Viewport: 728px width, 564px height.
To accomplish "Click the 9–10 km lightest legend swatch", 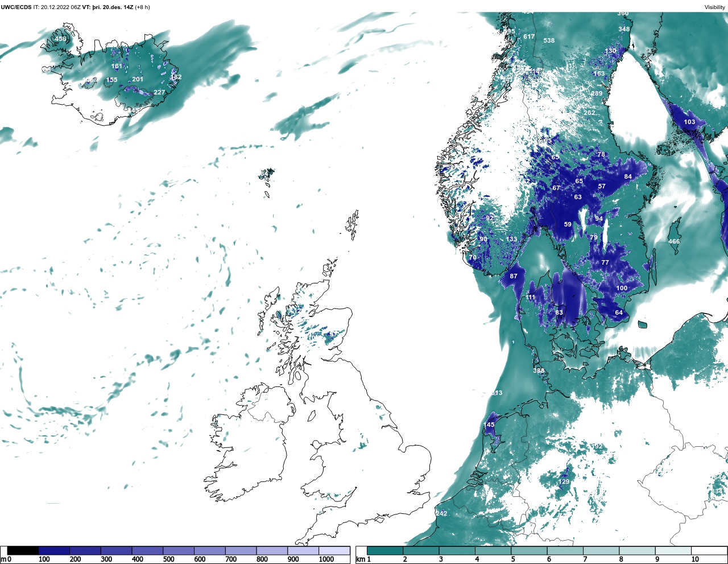I will [673, 550].
